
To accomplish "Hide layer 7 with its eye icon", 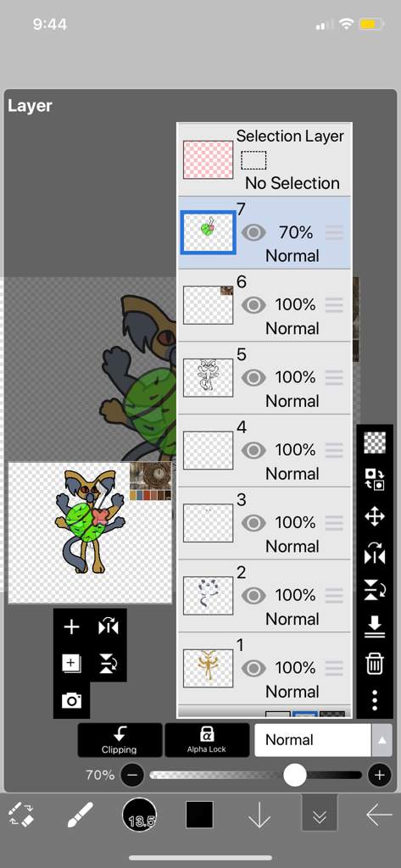I will 253,232.
